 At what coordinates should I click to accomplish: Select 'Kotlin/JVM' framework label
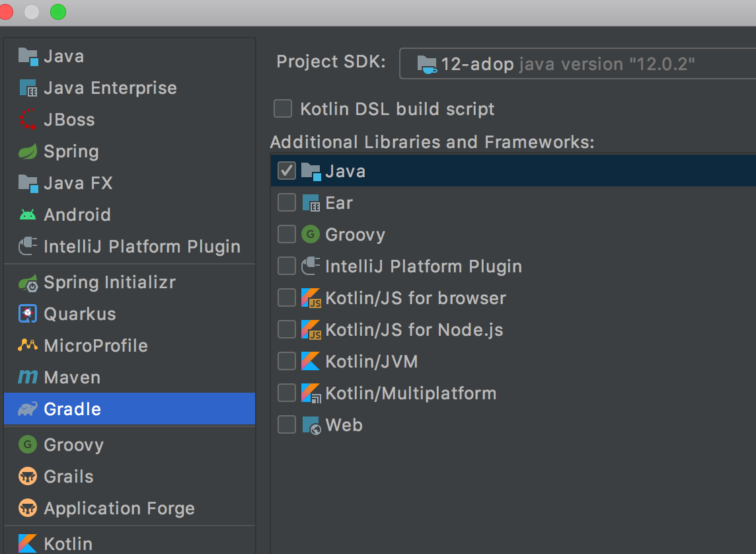(x=372, y=362)
